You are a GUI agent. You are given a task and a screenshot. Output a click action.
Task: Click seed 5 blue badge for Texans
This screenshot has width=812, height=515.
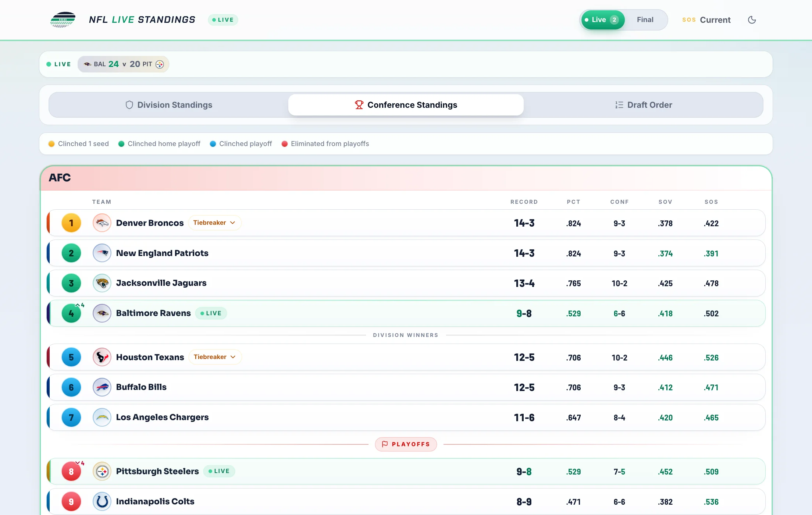coord(71,357)
